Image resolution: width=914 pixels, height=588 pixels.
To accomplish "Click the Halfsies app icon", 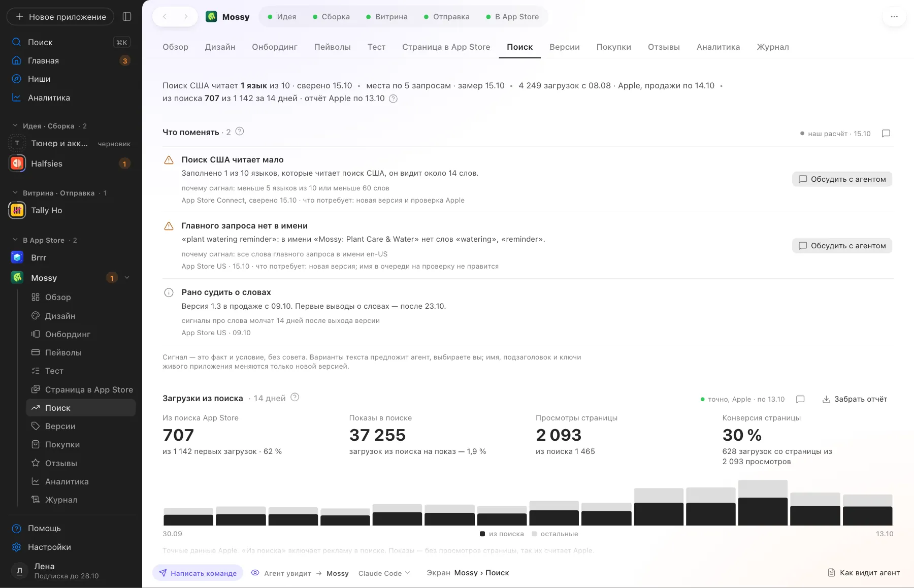I will [17, 164].
